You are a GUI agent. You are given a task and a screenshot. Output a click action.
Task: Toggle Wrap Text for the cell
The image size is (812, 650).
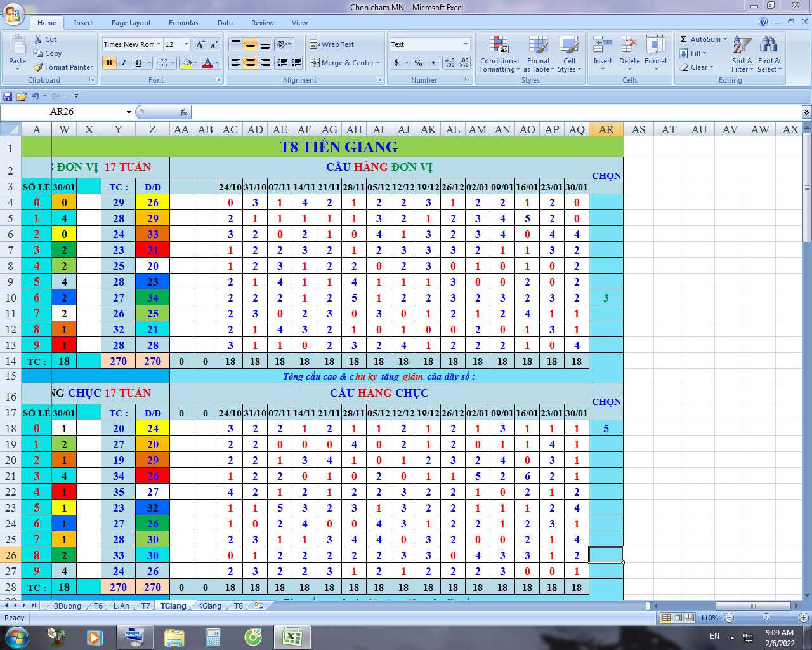click(x=332, y=44)
